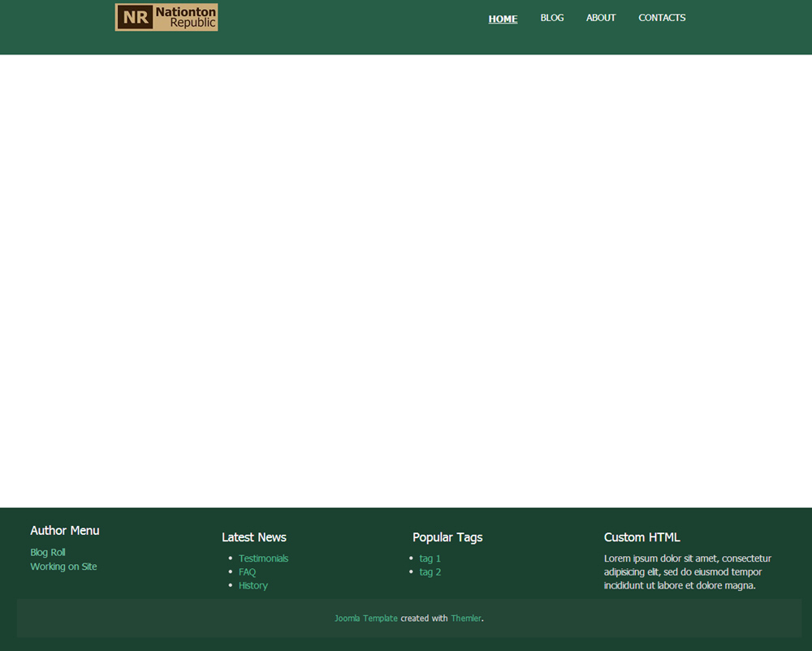Click the Author Menu heading
This screenshot has height=651, width=812.
(x=65, y=531)
